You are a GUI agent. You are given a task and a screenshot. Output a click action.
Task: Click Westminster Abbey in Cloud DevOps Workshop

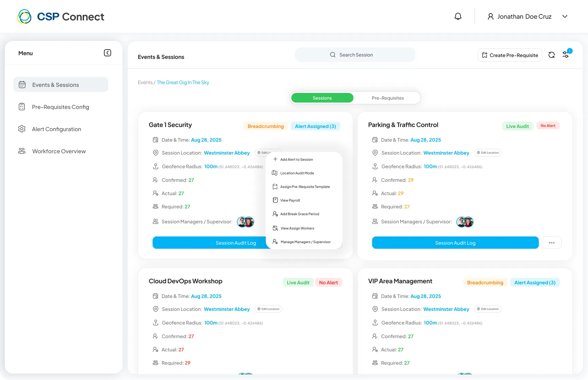(227, 309)
